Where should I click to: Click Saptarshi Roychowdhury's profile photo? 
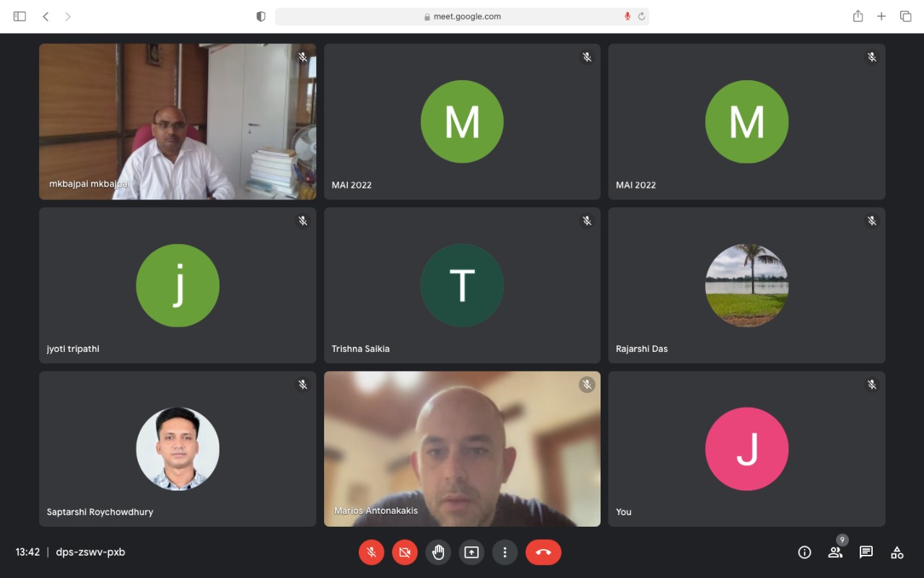click(x=178, y=449)
